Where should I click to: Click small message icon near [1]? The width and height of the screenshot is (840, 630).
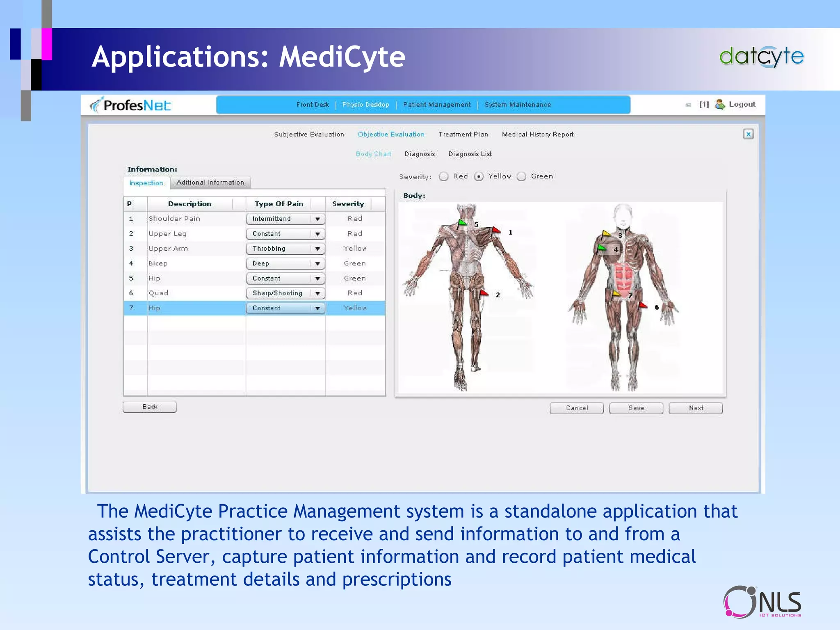[x=688, y=105]
